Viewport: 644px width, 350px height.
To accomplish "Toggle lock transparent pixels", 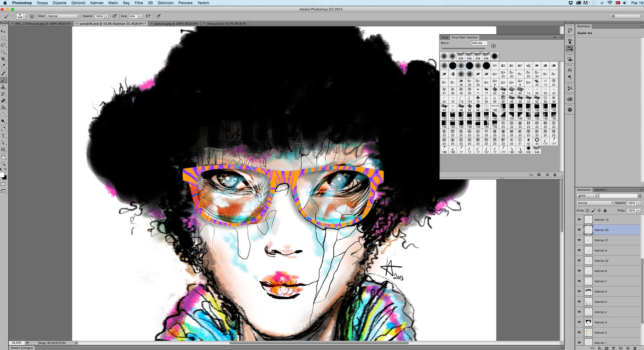I will click(x=587, y=211).
